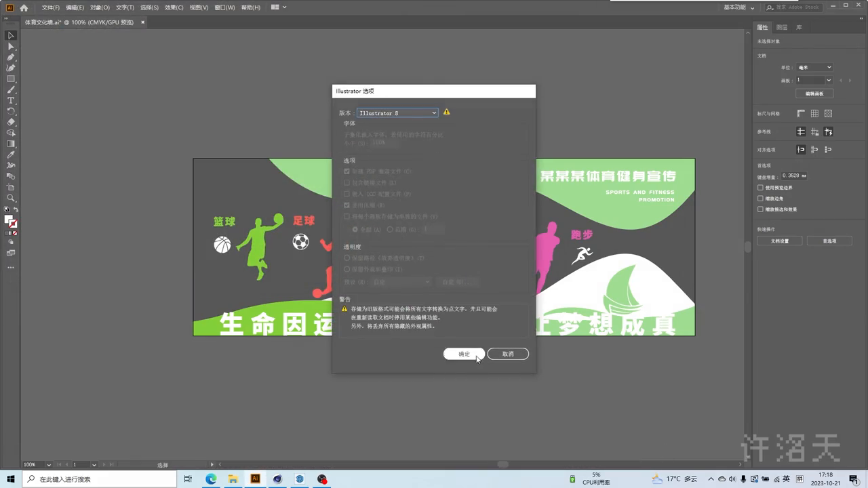The width and height of the screenshot is (868, 488).
Task: Enable 使用预览边界 checkbox
Action: (760, 188)
